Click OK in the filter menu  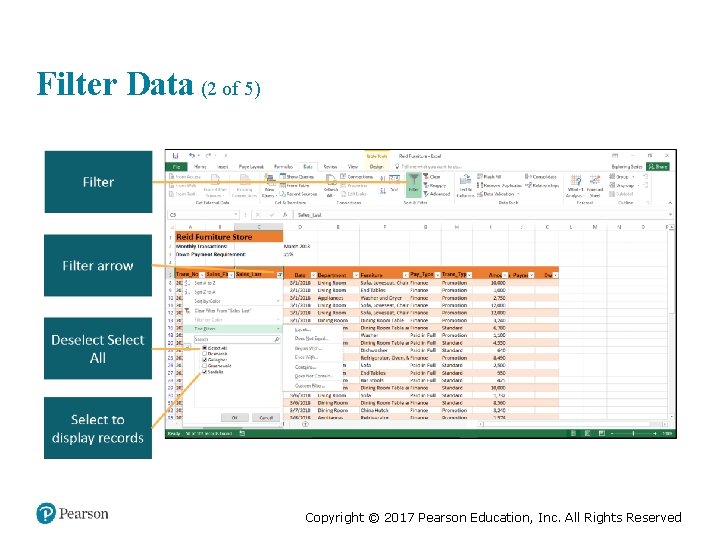click(x=235, y=417)
